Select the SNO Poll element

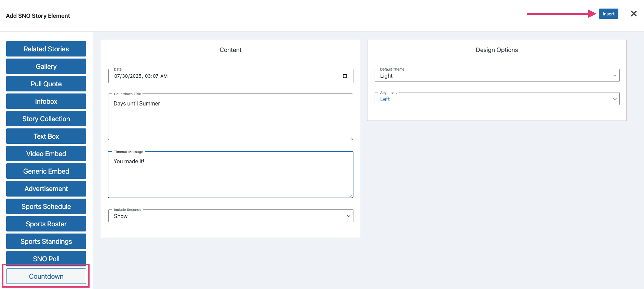pyautogui.click(x=46, y=259)
